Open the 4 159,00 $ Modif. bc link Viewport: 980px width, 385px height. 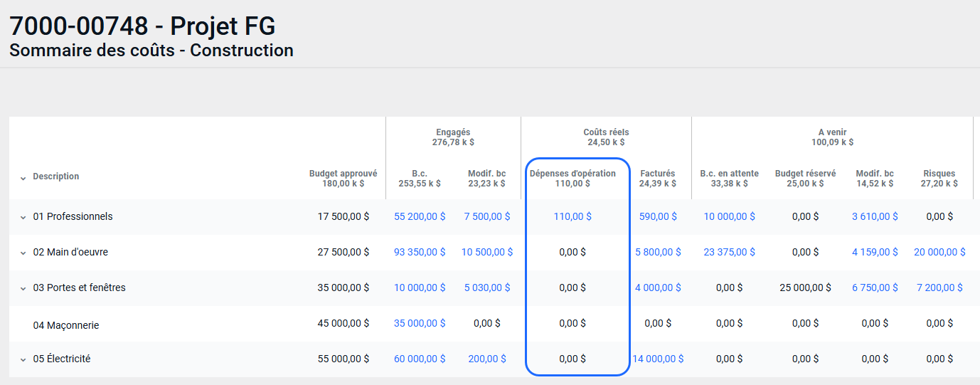pyautogui.click(x=875, y=252)
